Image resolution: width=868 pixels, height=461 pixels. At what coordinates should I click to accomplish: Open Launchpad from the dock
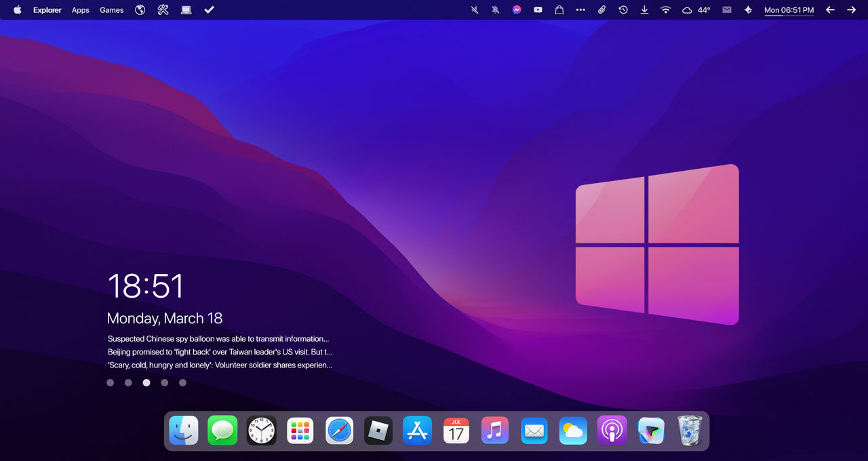click(x=300, y=430)
